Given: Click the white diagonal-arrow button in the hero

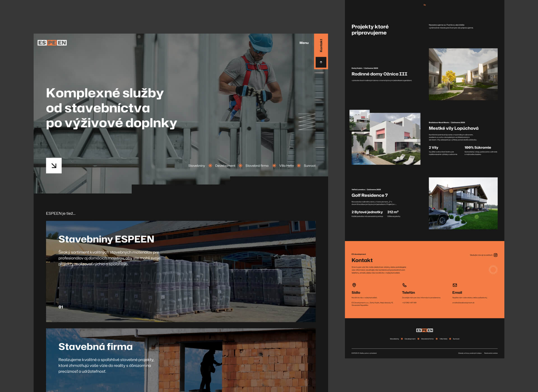Looking at the screenshot, I should (54, 165).
